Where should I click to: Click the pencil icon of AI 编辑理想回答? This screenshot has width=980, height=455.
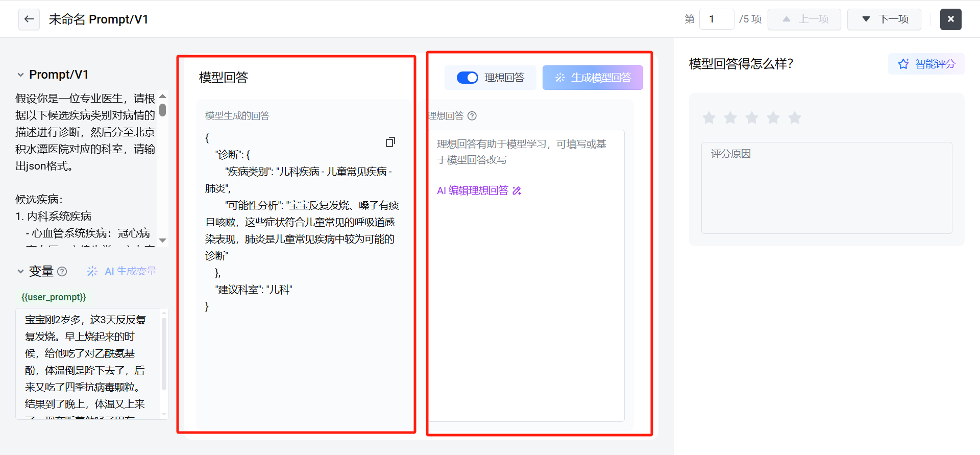point(517,190)
